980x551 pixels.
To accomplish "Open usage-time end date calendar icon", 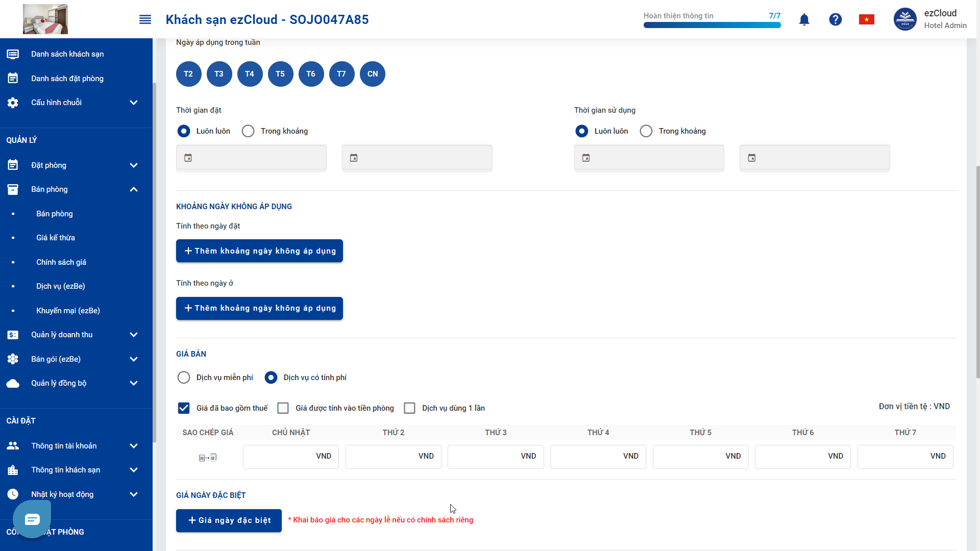I will tap(752, 158).
